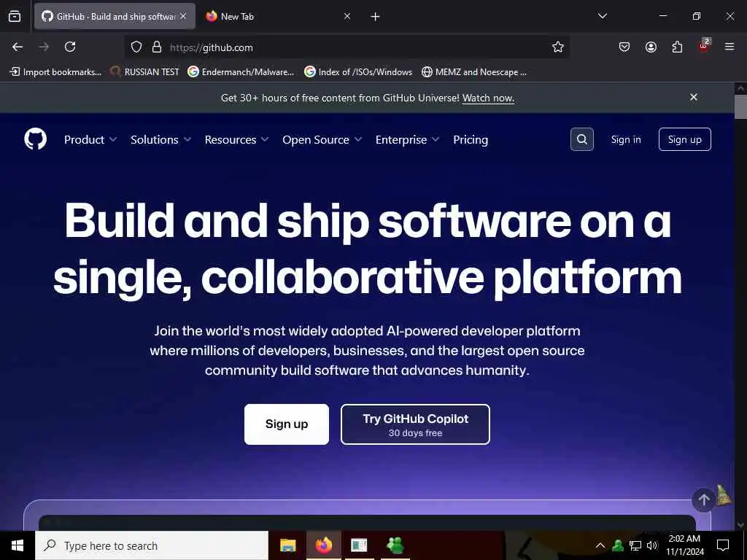The image size is (747, 560).
Task: Select the GitHub Build and ship tab
Action: point(115,16)
